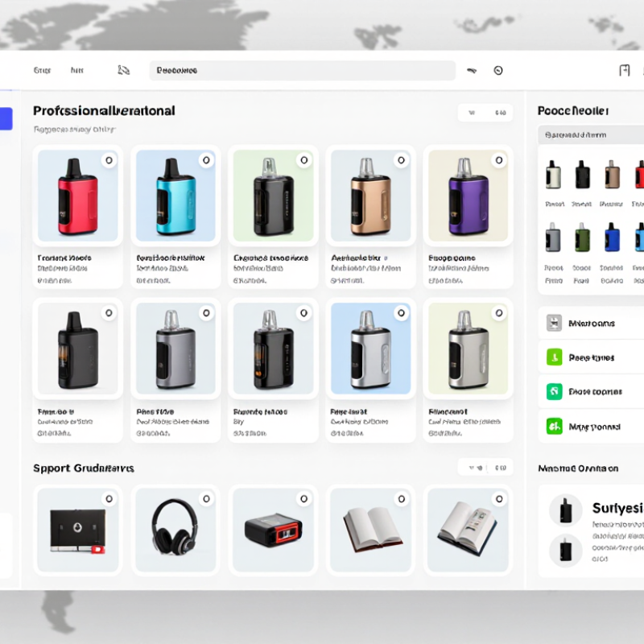644x644 pixels.
Task: Pick the small gray vape color variant
Action: tap(553, 237)
